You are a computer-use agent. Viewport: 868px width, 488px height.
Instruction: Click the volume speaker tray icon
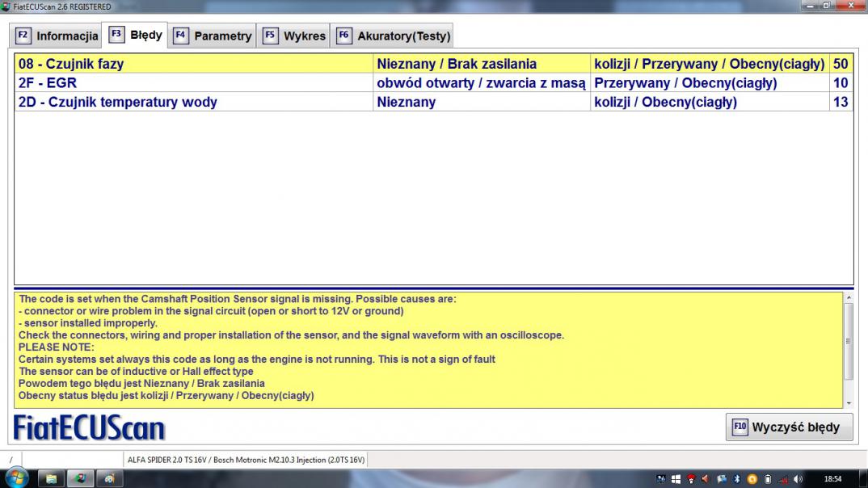tap(798, 479)
